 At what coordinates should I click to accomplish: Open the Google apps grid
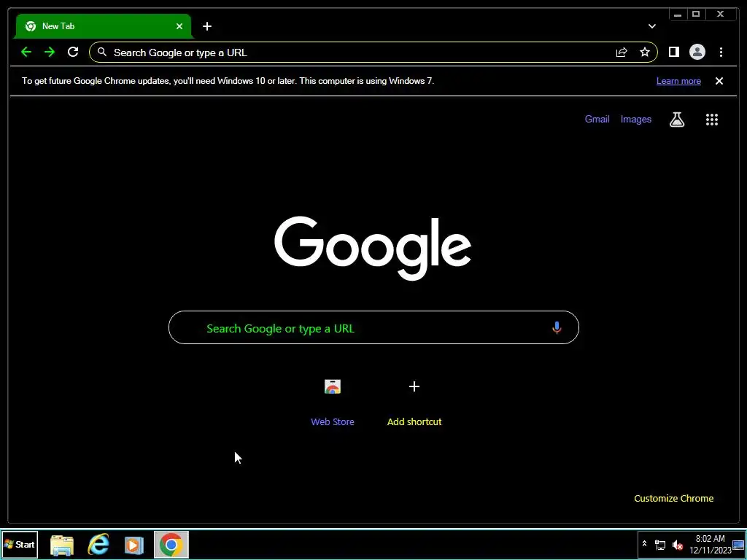[x=712, y=120]
